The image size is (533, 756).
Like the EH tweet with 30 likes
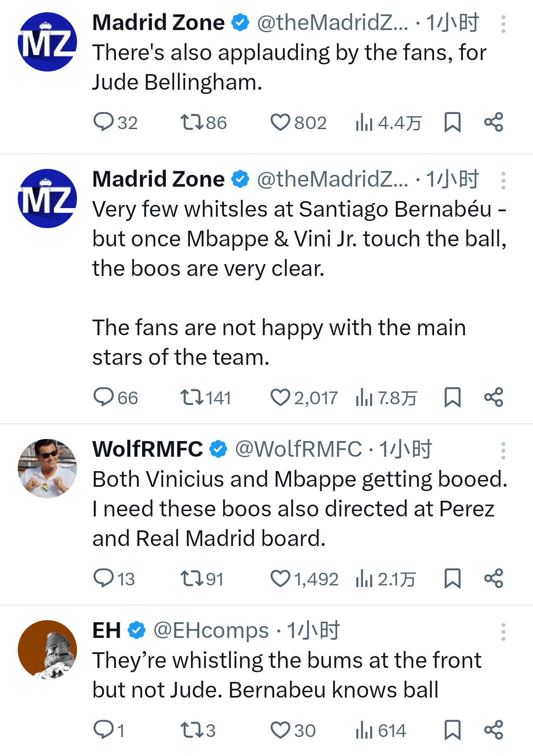pyautogui.click(x=280, y=730)
